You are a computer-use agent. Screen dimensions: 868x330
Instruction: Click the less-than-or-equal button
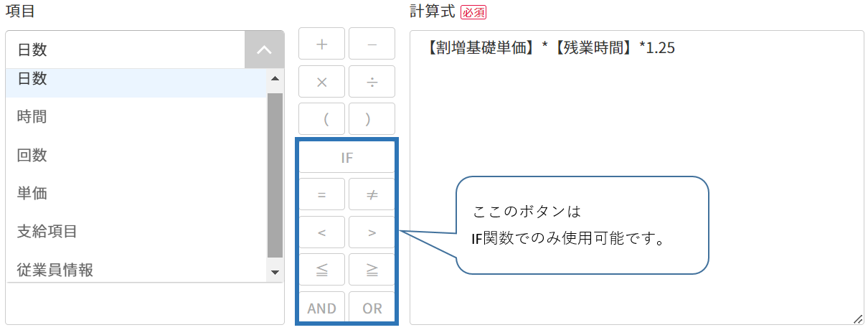click(321, 270)
